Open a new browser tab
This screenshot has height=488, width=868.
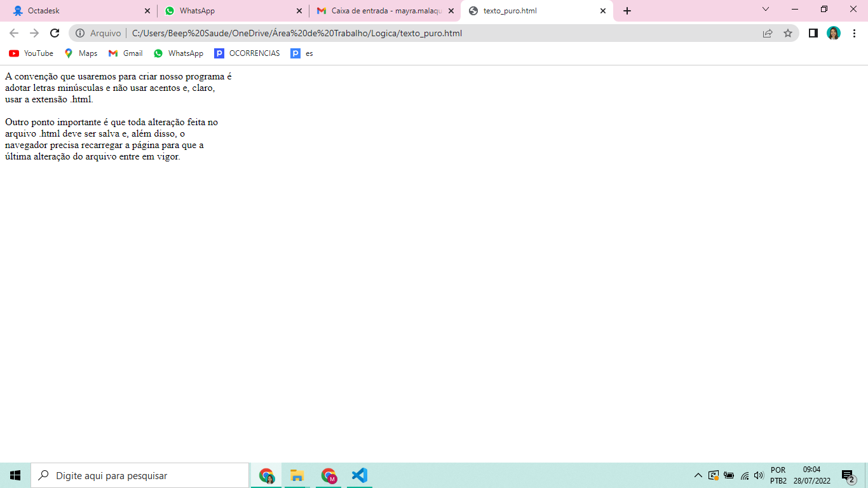(627, 11)
